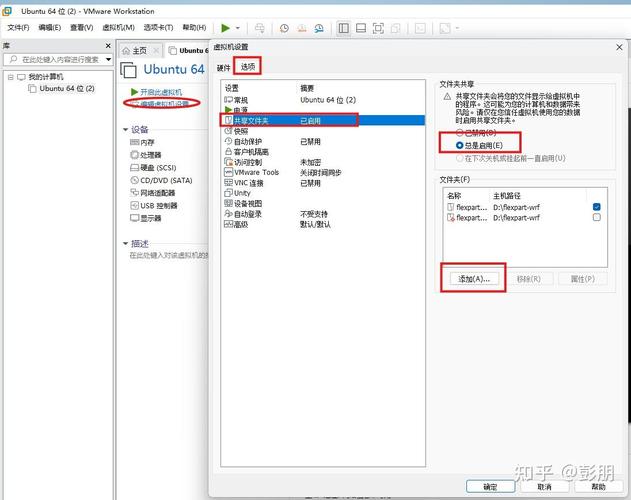
Task: Click the Unity row icon in settings list
Action: tap(228, 193)
